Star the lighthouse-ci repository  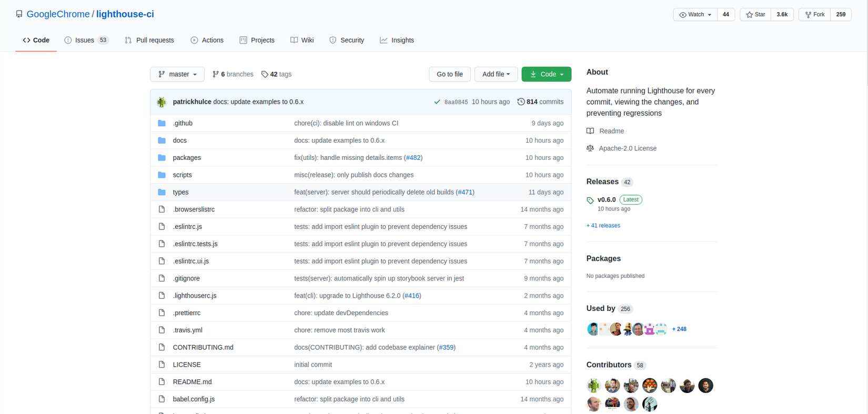click(x=755, y=15)
